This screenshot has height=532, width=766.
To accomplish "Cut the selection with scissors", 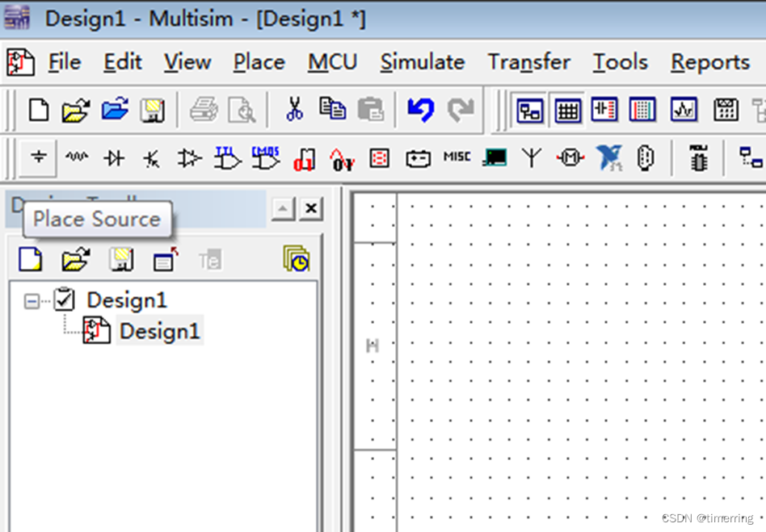I will tap(295, 109).
